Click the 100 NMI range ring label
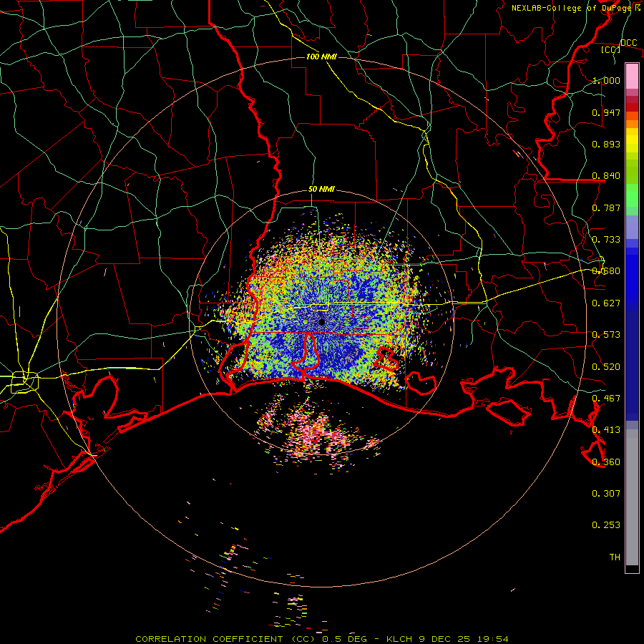 coord(321,57)
